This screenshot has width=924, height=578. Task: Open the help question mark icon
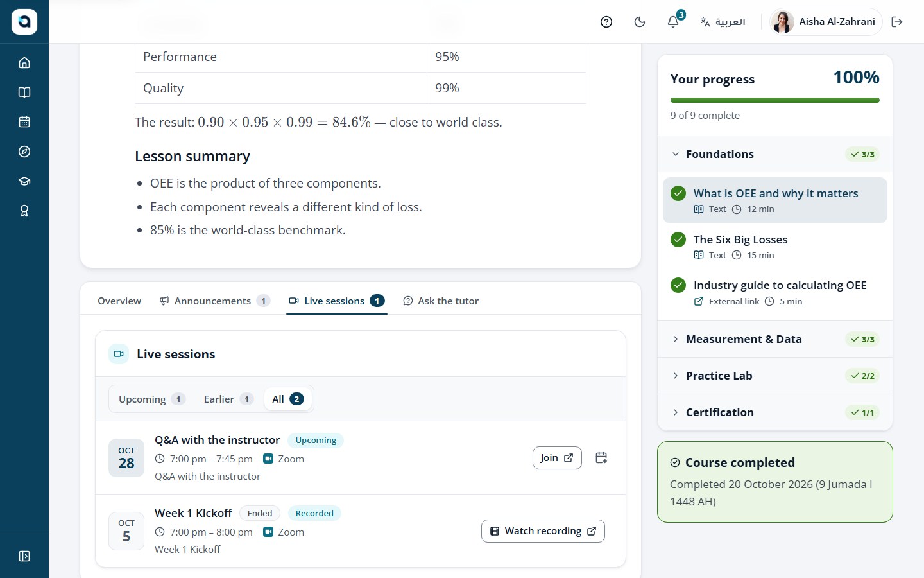[606, 22]
